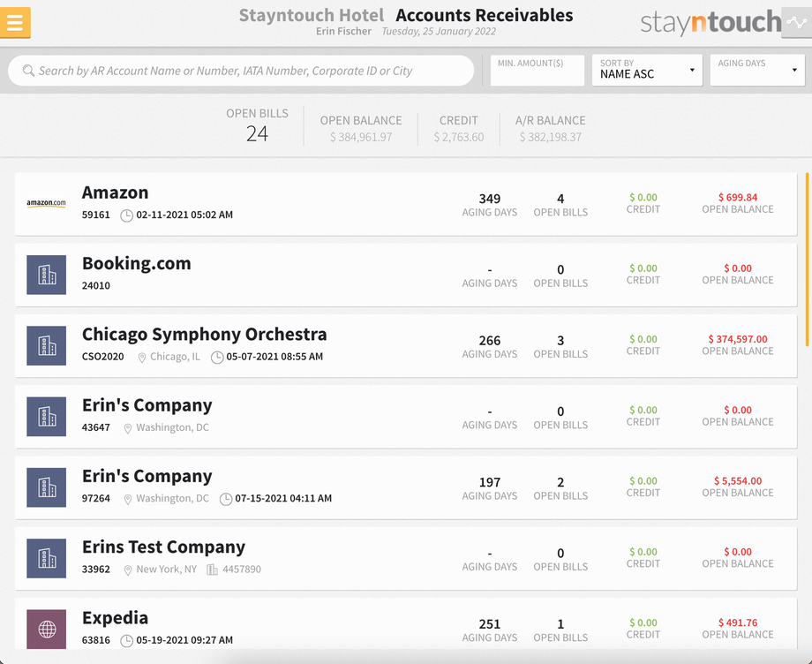Viewport: 812px width, 664px height.
Task: Open Chicago Symphony Orchestra account
Action: [406, 346]
